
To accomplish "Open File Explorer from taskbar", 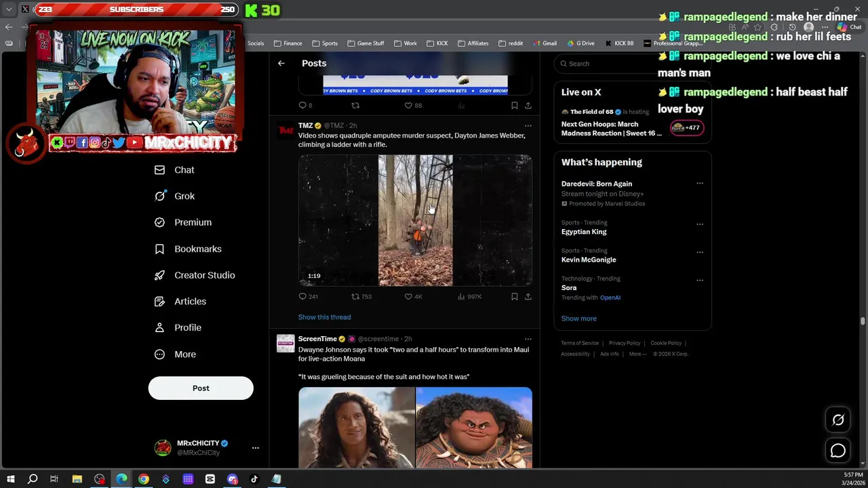I will point(77,479).
